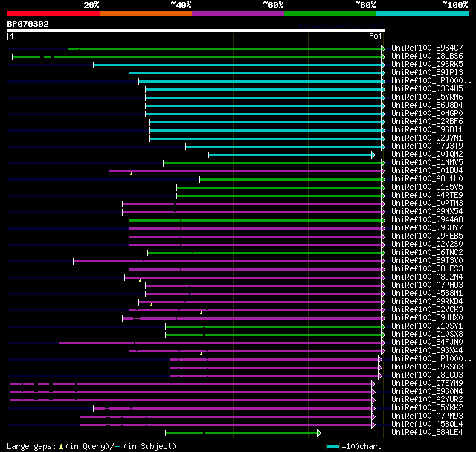Viewport: 476px width, 452px height.
Task: Open the UniRef100_Q8LBS6 hit label
Action: (x=427, y=56)
